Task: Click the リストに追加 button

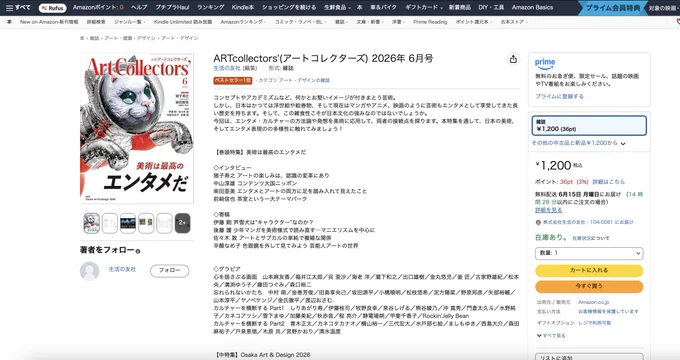Action: (x=589, y=357)
